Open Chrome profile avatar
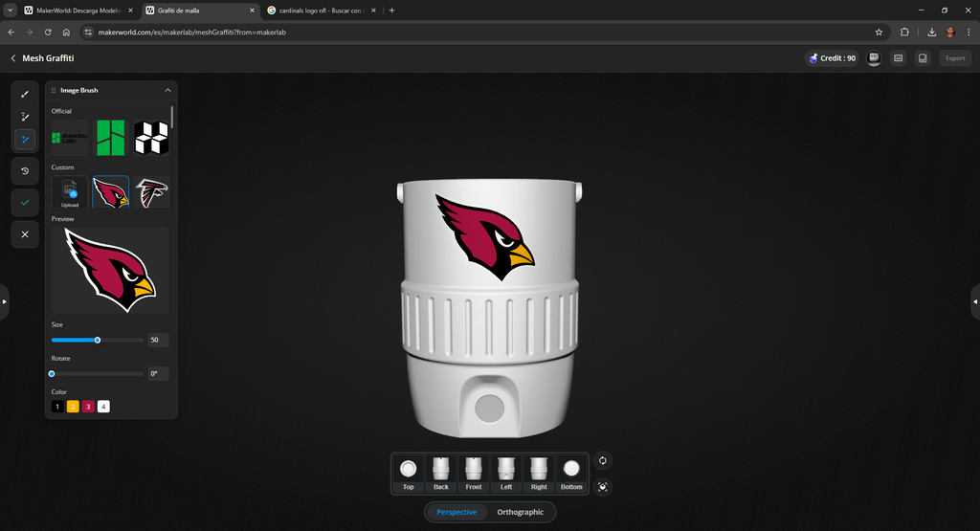980x531 pixels. coord(950,32)
